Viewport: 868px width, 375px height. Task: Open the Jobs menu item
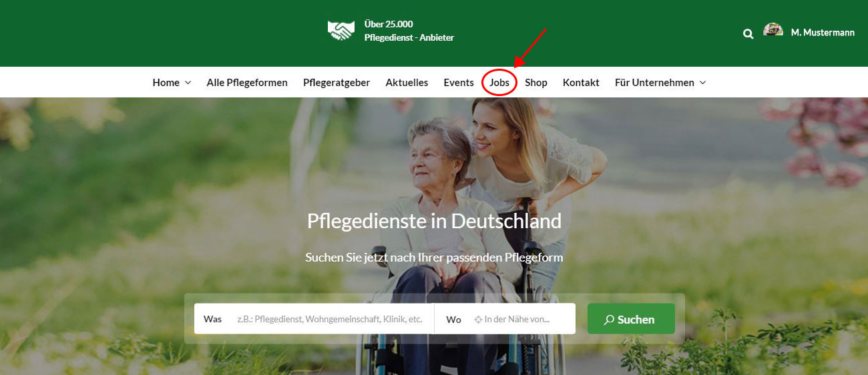point(499,83)
